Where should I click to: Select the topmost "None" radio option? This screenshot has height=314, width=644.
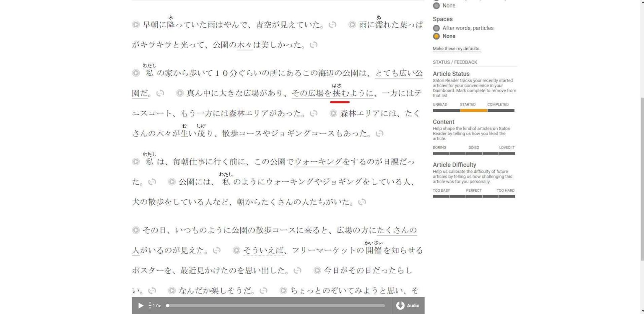click(436, 6)
